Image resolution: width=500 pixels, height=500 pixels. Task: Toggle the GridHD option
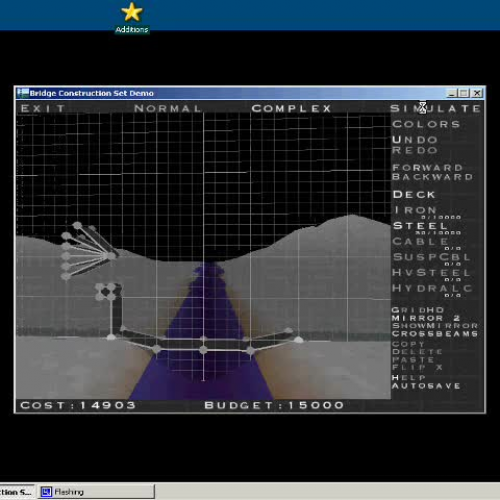[418, 310]
